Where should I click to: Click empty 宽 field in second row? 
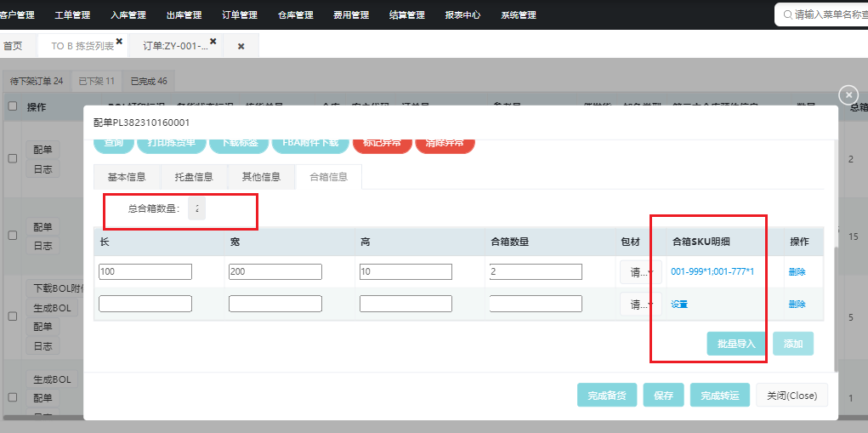point(275,304)
